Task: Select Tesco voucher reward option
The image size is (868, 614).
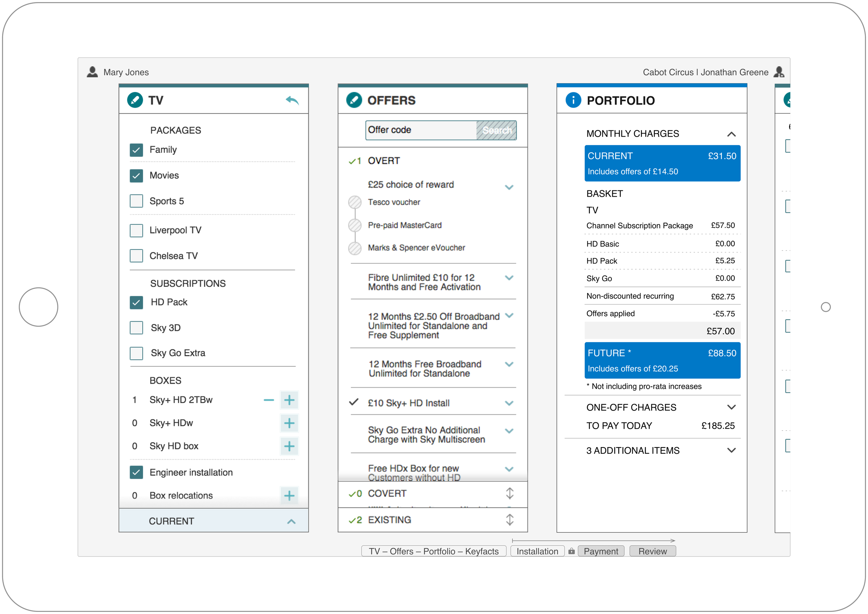Action: 354,202
